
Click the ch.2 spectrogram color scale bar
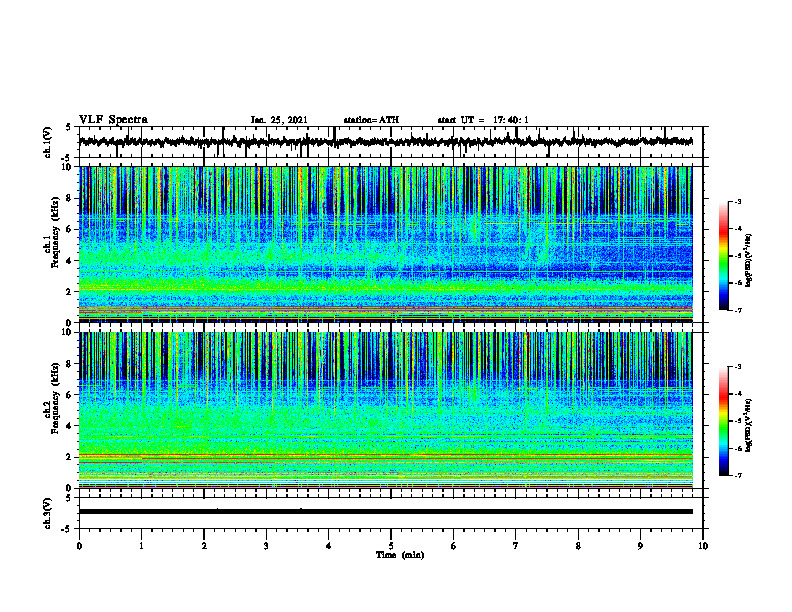pyautogui.click(x=723, y=421)
